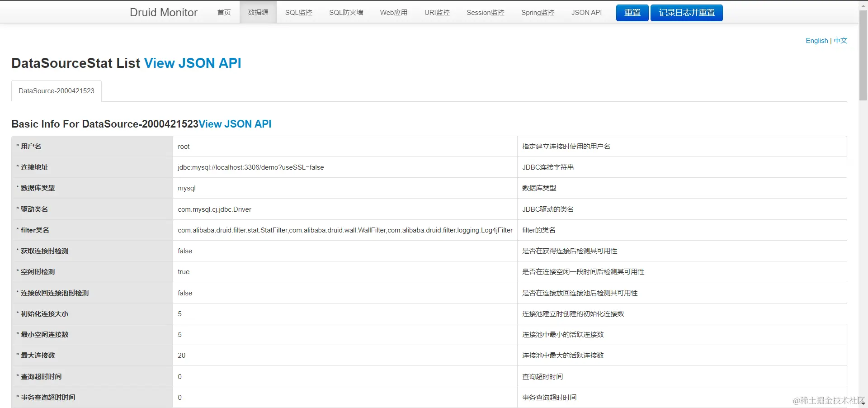Viewport: 868px width, 408px height.
Task: Click the 是否在连接空闲一段时间后检测其可用性 description
Action: (583, 272)
